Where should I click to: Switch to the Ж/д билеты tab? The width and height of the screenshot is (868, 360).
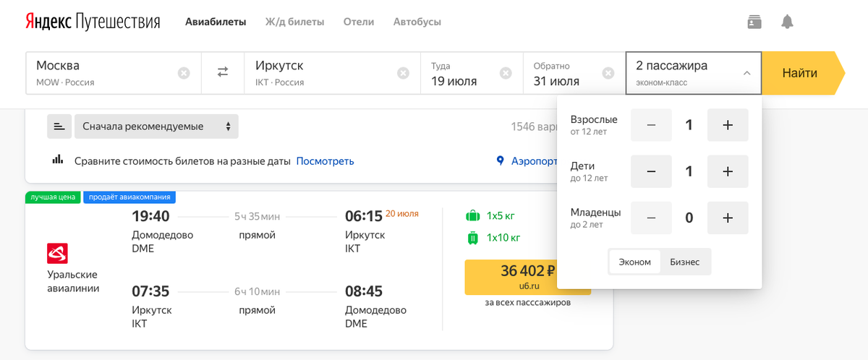point(294,22)
